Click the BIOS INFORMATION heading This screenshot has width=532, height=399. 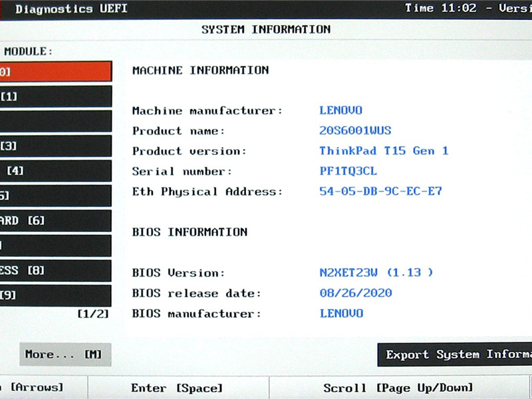pyautogui.click(x=190, y=232)
